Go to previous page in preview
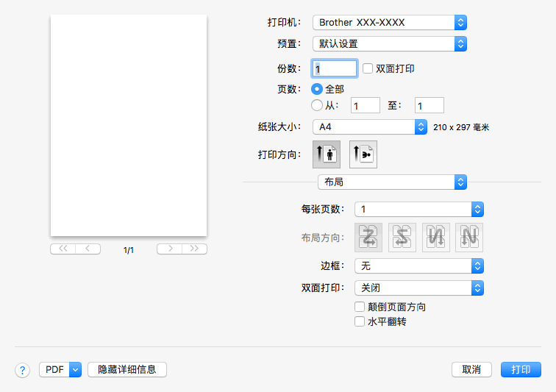556x392 pixels. tap(88, 249)
